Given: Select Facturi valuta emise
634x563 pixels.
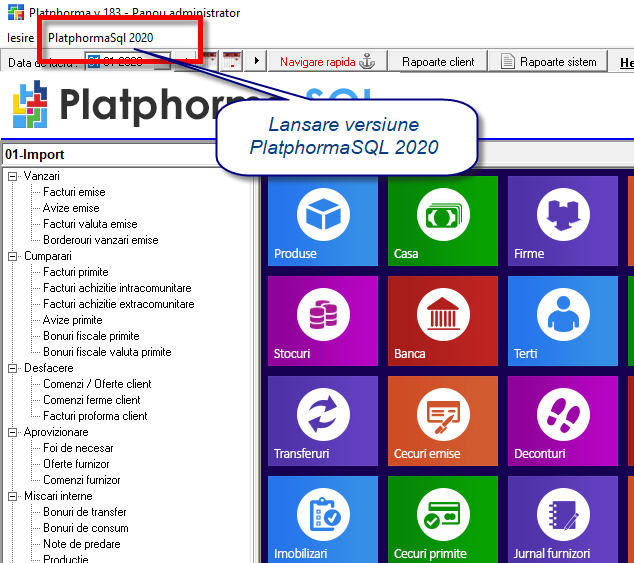Looking at the screenshot, I should pos(90,224).
